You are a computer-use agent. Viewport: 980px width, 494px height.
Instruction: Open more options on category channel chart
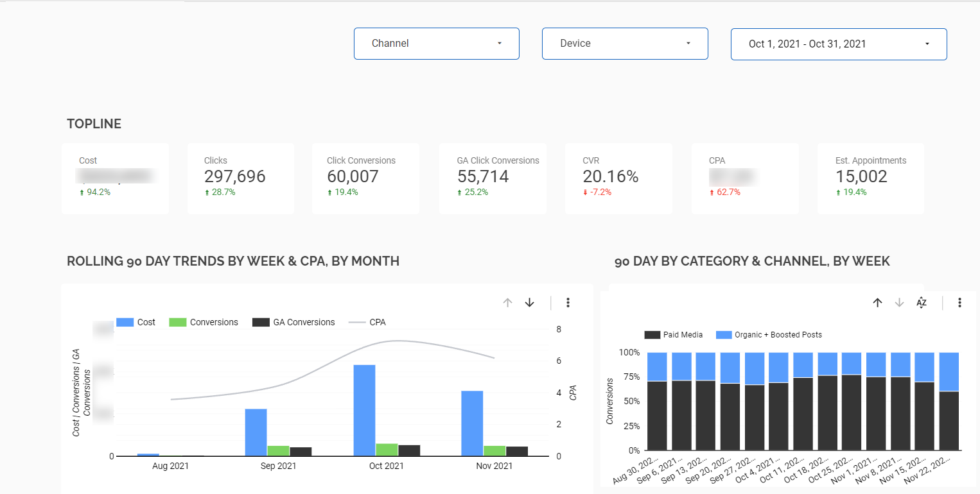point(959,303)
